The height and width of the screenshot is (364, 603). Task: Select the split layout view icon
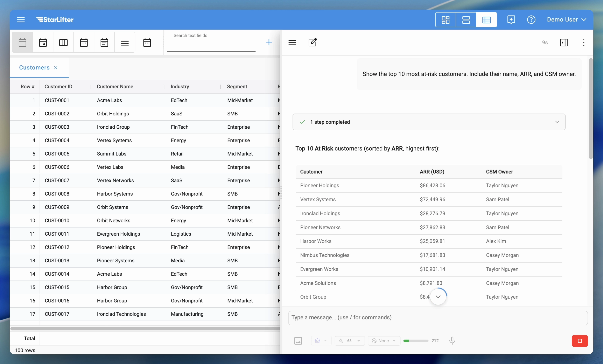point(466,20)
